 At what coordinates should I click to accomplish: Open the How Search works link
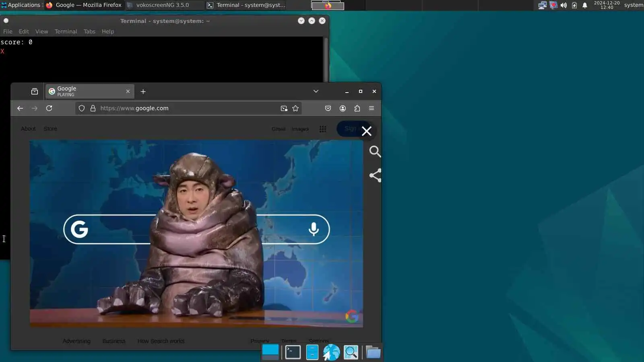tap(161, 341)
